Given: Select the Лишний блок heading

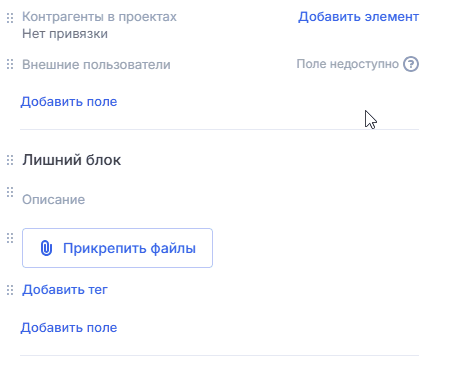Looking at the screenshot, I should coord(72,160).
